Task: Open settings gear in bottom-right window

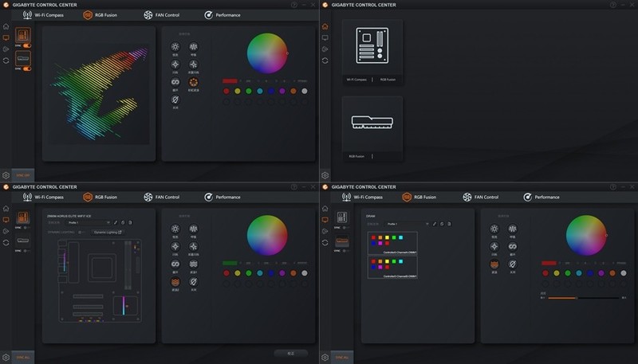Action: click(325, 357)
